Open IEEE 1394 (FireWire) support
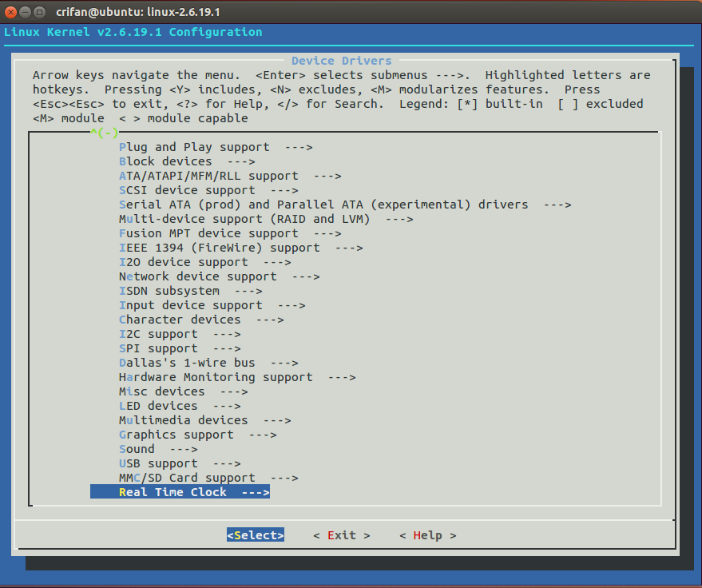The image size is (702, 588). (x=240, y=248)
